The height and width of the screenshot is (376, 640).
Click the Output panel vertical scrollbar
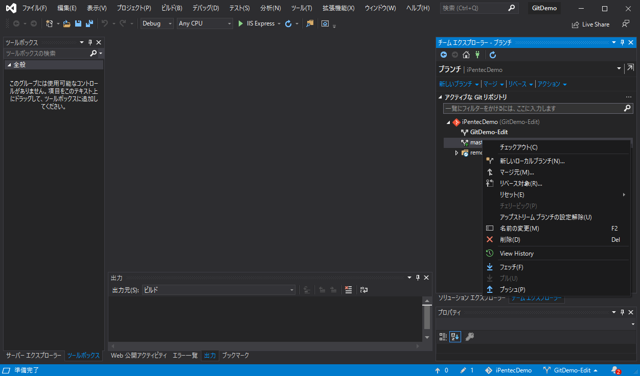coord(427,319)
